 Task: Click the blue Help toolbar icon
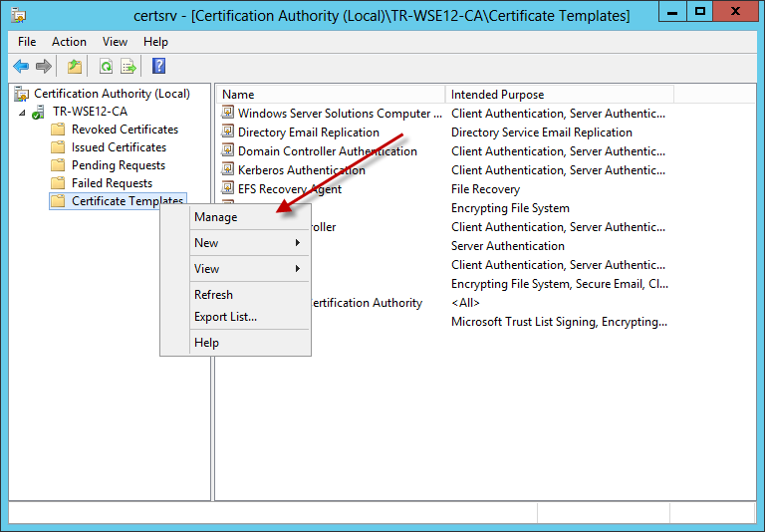click(158, 67)
